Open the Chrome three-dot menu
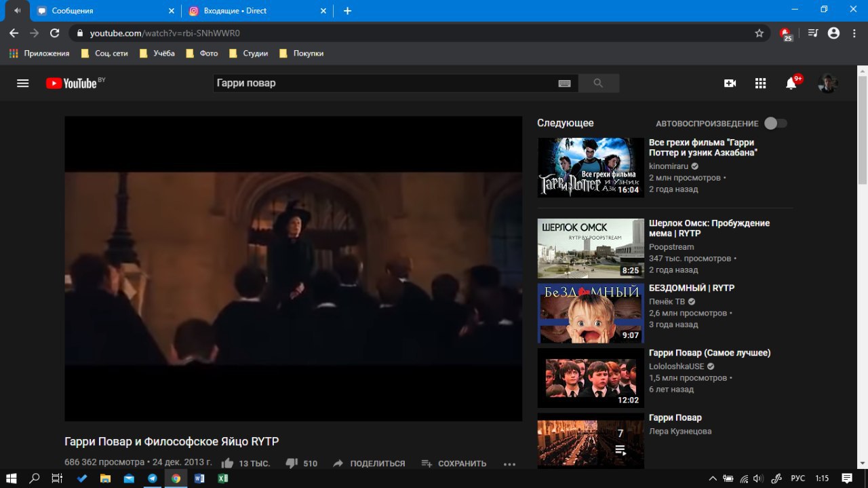Image resolution: width=868 pixels, height=488 pixels. [x=854, y=33]
